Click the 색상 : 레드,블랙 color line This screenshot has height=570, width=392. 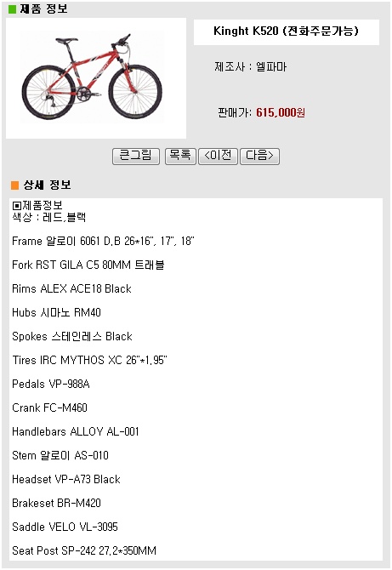[49, 218]
